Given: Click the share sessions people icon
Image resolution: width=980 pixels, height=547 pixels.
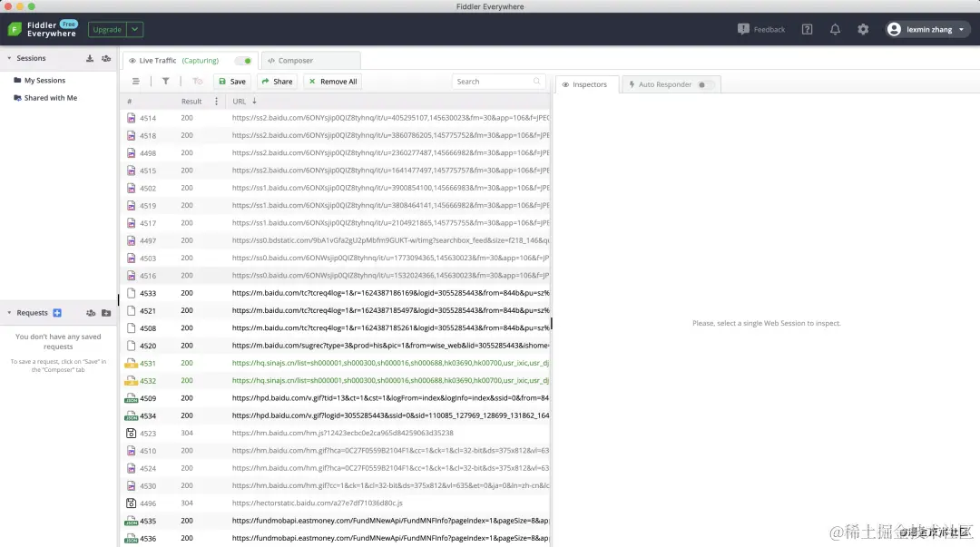Looking at the screenshot, I should click(106, 58).
